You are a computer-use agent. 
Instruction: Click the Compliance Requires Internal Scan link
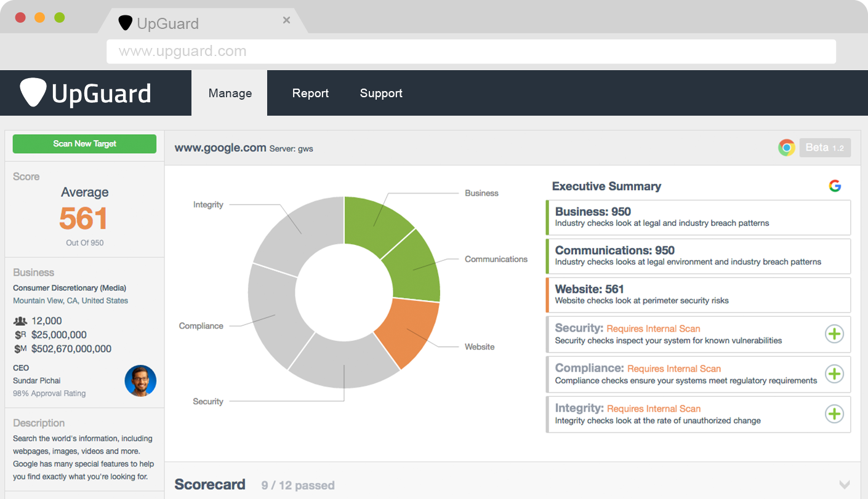pos(674,369)
